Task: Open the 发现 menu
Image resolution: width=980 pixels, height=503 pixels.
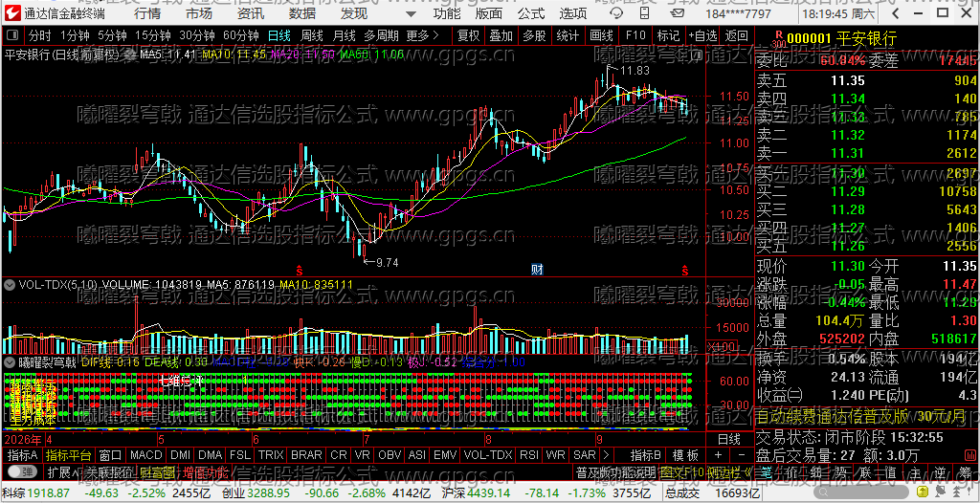Action: (354, 13)
